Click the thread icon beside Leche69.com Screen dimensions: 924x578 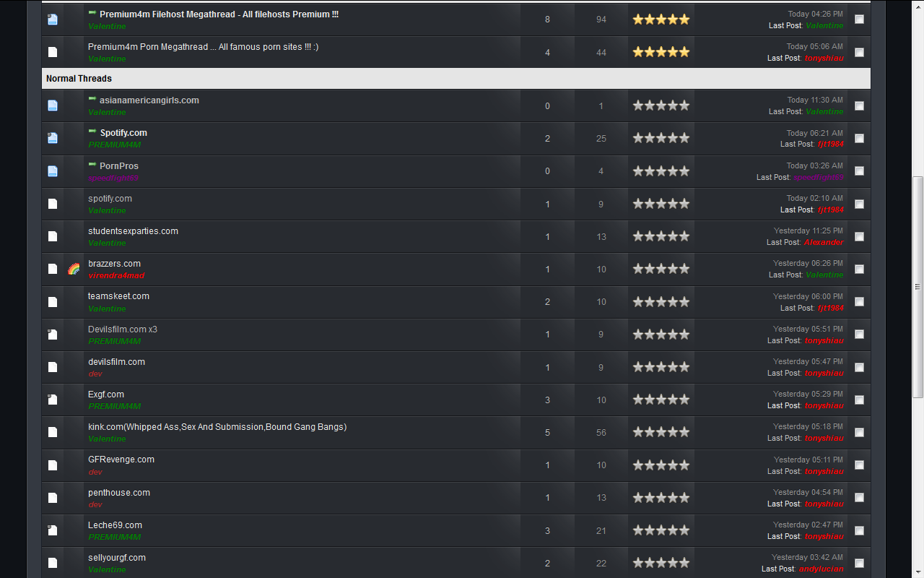tap(53, 530)
